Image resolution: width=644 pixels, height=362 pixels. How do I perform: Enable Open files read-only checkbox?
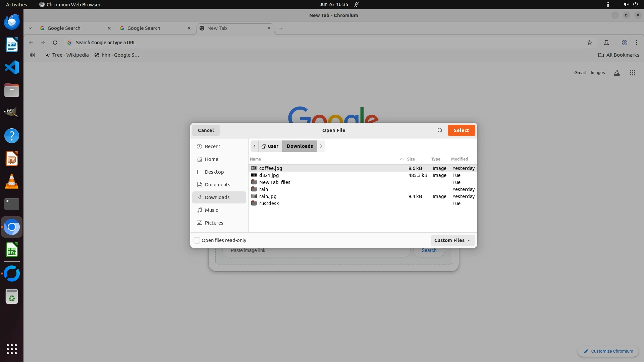coord(197,240)
